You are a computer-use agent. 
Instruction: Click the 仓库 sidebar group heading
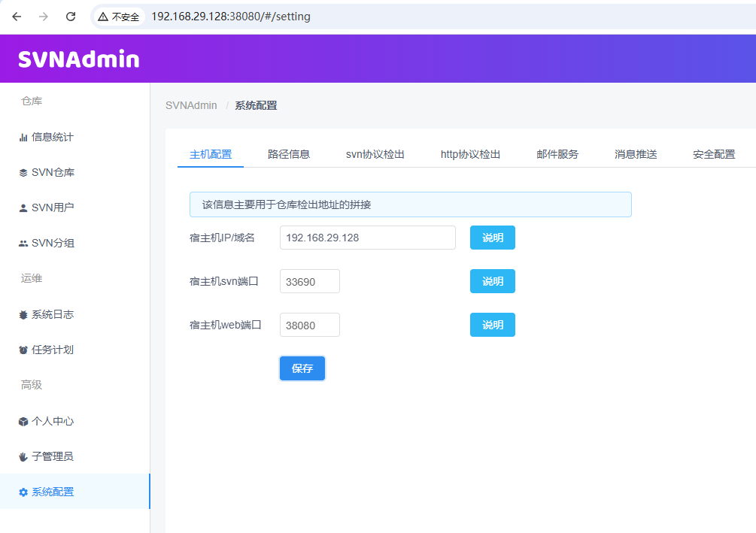[x=32, y=101]
